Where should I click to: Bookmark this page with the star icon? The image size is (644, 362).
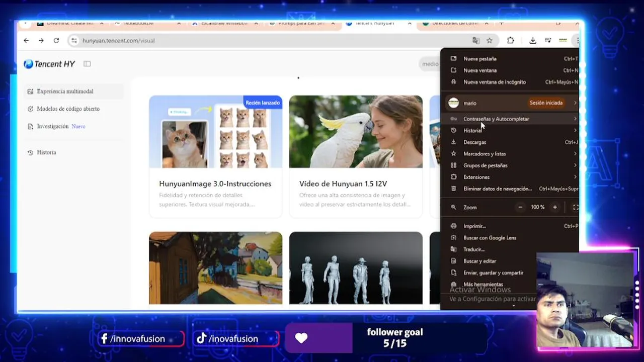[x=490, y=41]
